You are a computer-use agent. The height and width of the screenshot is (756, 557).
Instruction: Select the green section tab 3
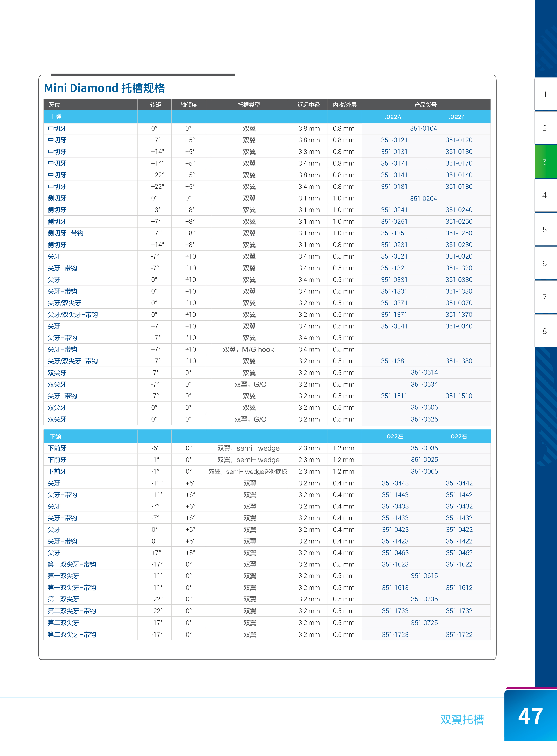[x=545, y=161]
